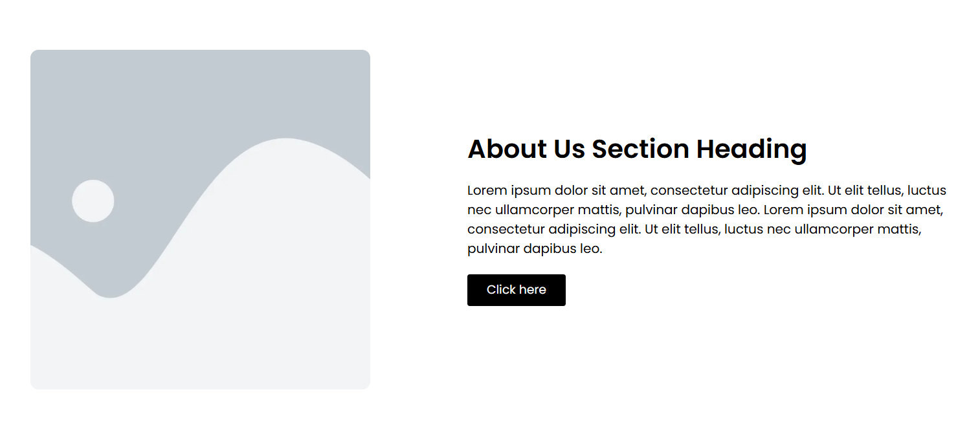Click the white sun circle in placeholder image
This screenshot has width=980, height=438.
[93, 201]
